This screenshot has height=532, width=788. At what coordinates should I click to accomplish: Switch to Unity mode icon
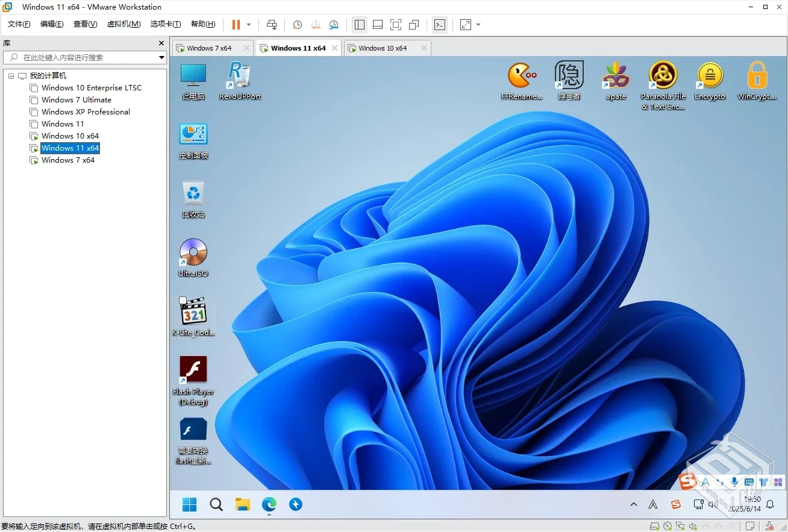pyautogui.click(x=414, y=25)
